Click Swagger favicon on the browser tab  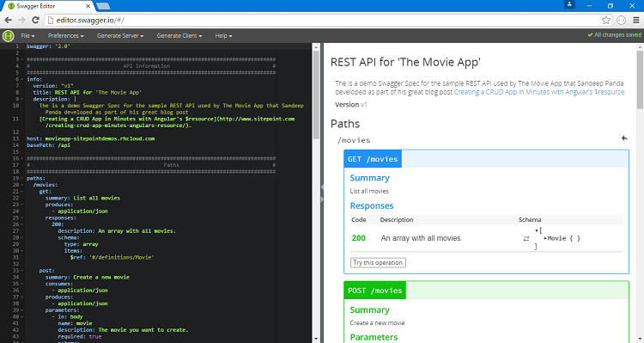point(11,6)
